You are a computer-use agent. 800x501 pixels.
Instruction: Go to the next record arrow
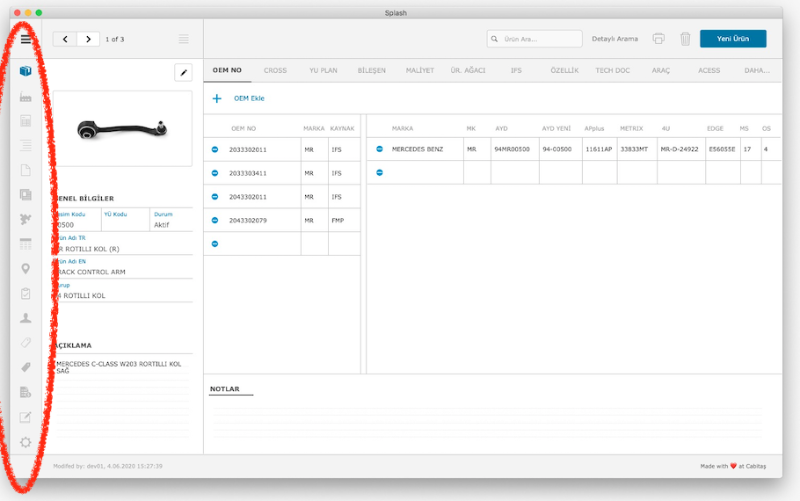[x=88, y=39]
